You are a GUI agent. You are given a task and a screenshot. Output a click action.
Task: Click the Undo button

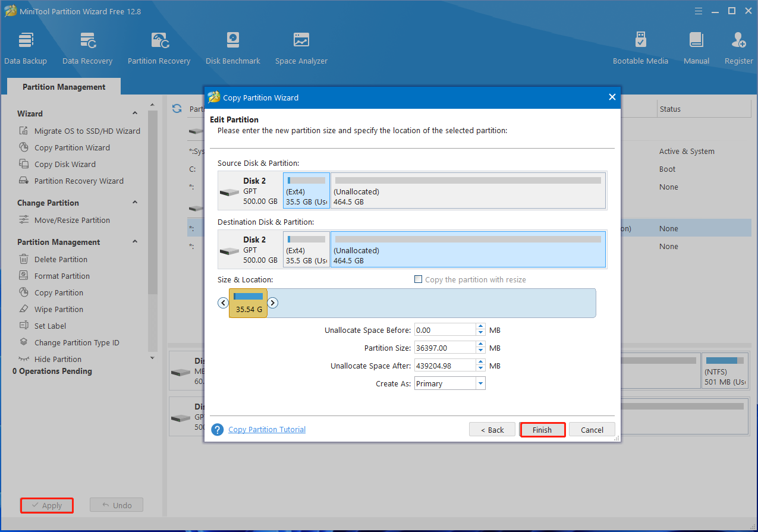[117, 505]
